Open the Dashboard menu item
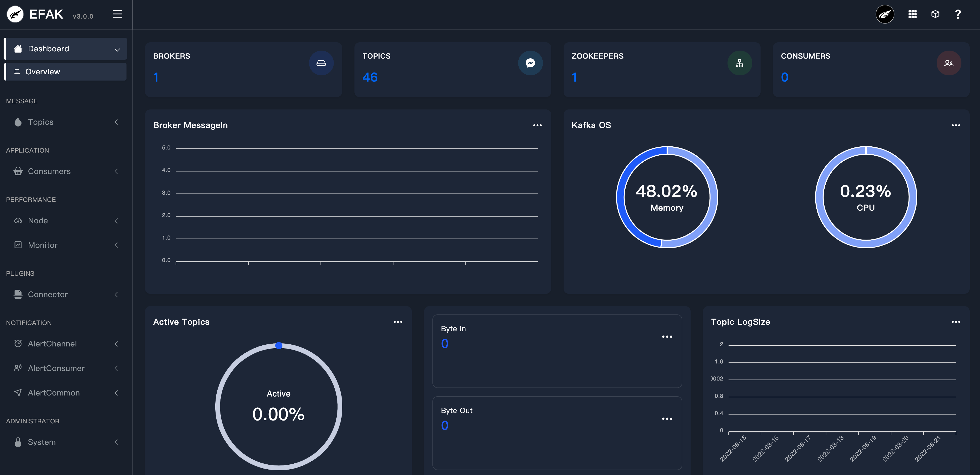This screenshot has width=980, height=475. [65, 49]
